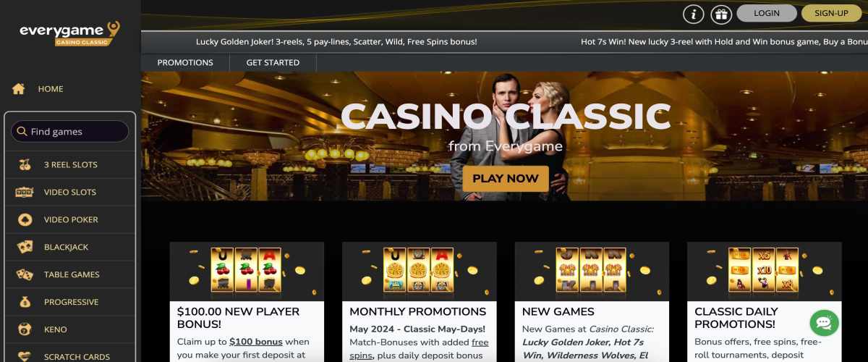Click the Sign-Up button

(x=832, y=13)
